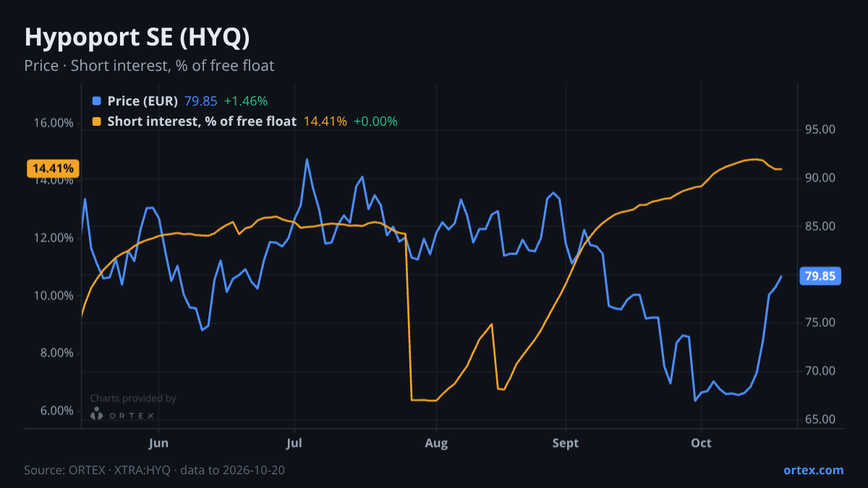868x488 pixels.
Task: Click the 70.00 right axis label
Action: pos(820,372)
